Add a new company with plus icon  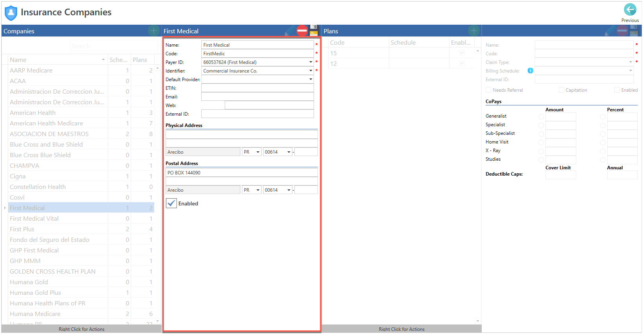[x=153, y=31]
